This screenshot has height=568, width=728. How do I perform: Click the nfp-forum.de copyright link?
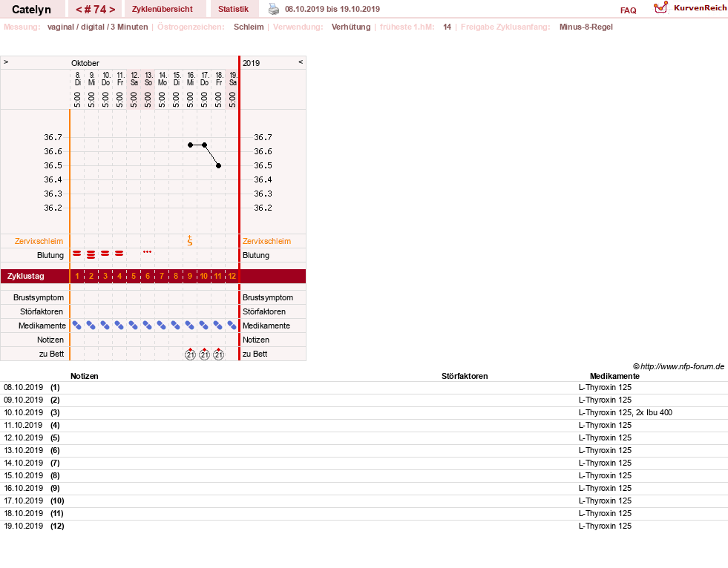[x=678, y=366]
